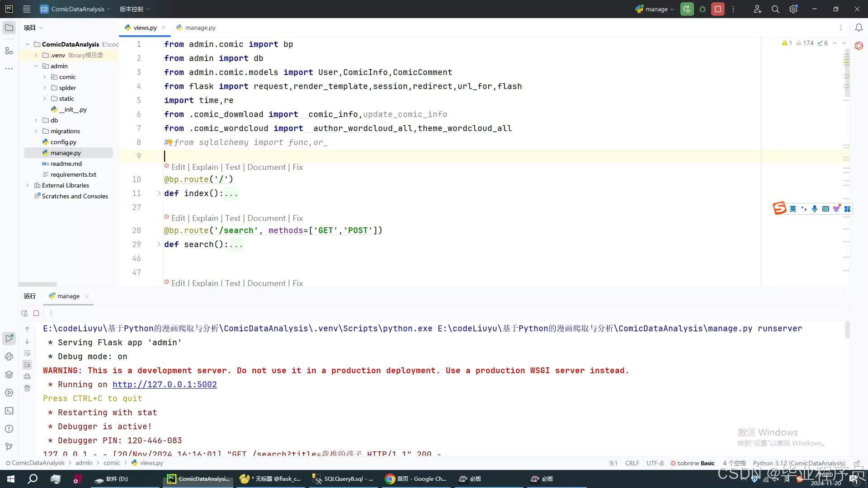The width and height of the screenshot is (868, 488).
Task: Open Search Everywhere magnifier icon
Action: pos(775,9)
